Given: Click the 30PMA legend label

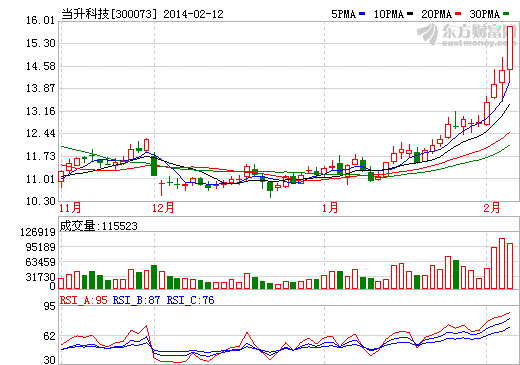Looking at the screenshot, I should [484, 14].
